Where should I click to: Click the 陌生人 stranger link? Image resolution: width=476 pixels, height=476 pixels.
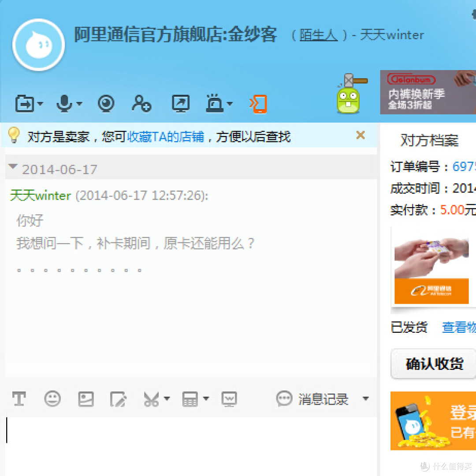[x=319, y=35]
